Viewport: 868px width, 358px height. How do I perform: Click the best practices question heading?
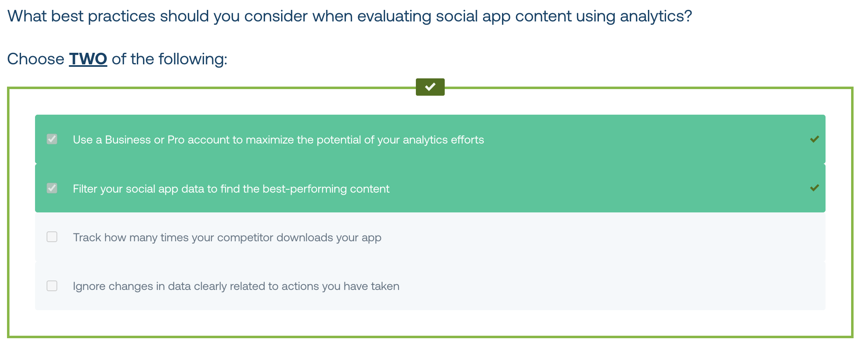(350, 16)
